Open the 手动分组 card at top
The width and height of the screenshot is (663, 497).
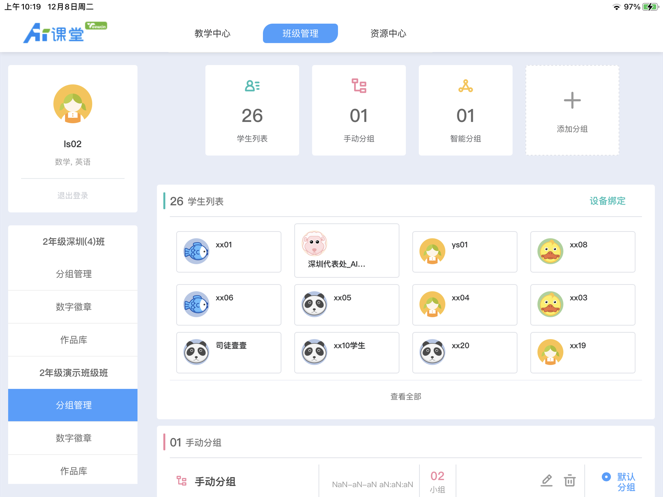(x=359, y=110)
